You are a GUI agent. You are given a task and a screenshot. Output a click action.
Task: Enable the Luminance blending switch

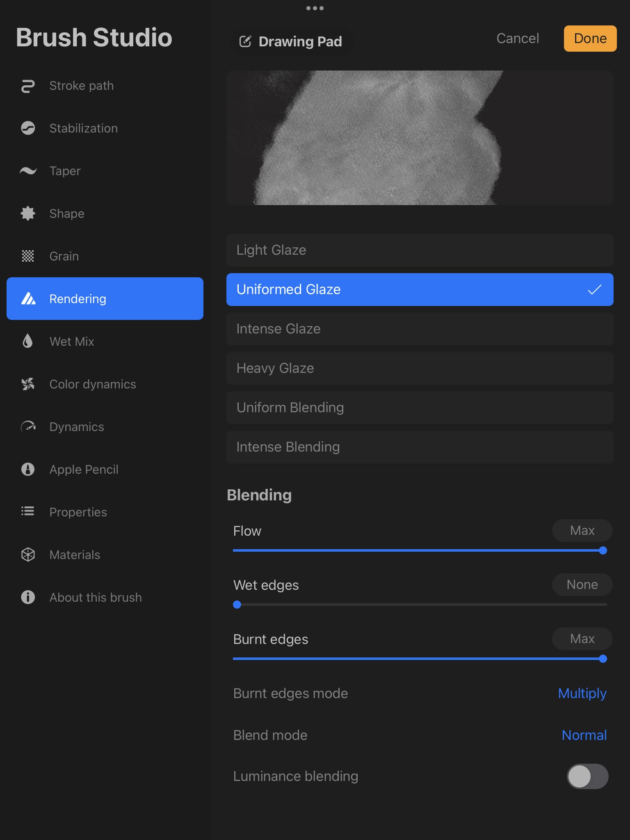pos(587,776)
